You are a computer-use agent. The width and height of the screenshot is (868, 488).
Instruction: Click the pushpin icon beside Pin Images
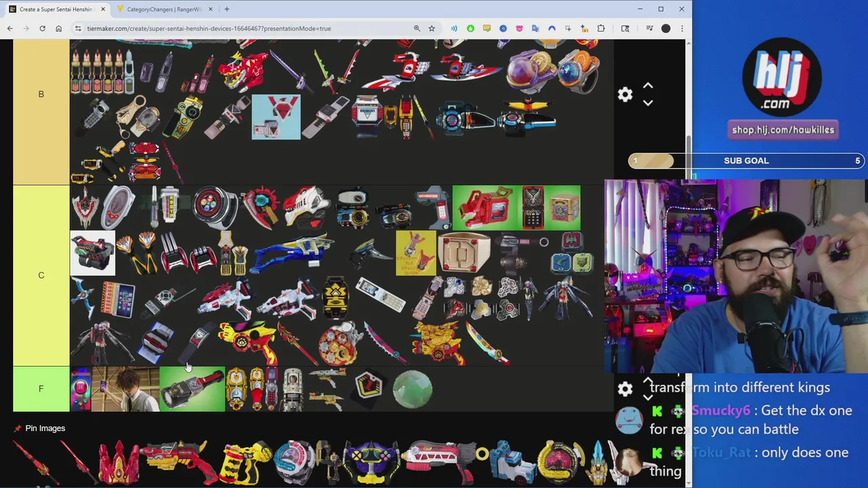(18, 428)
